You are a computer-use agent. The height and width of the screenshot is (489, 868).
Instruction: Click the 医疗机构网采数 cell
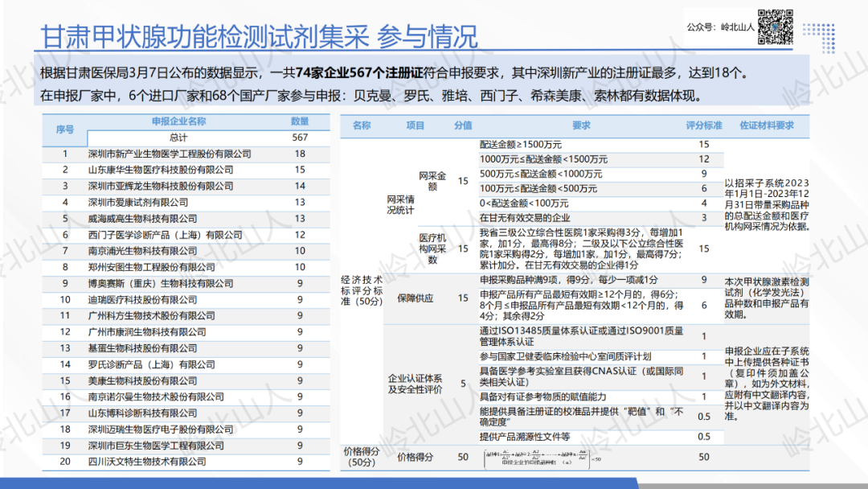click(432, 249)
